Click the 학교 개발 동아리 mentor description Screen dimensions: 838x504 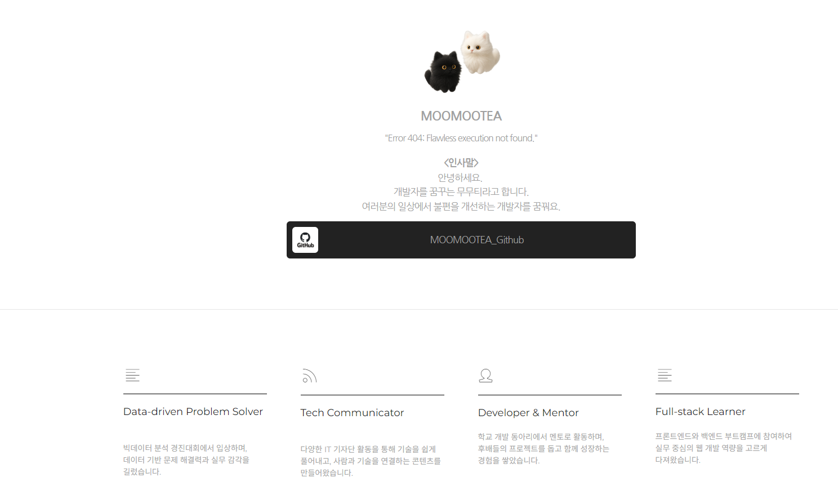pyautogui.click(x=543, y=449)
